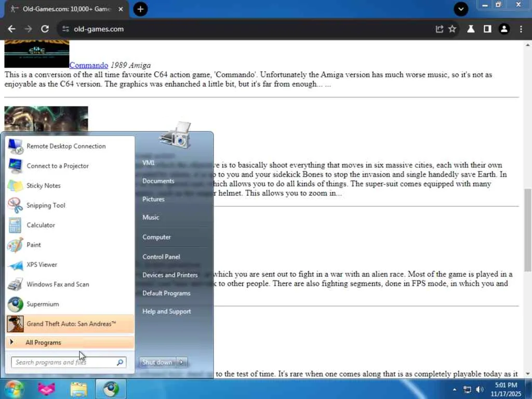Open the browser profile avatar
Viewport: 532px width, 399px height.
pyautogui.click(x=504, y=29)
